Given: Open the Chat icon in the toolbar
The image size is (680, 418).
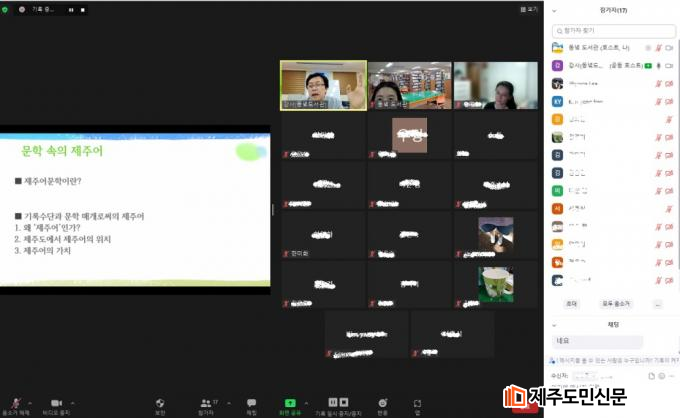Looking at the screenshot, I should pos(251,402).
